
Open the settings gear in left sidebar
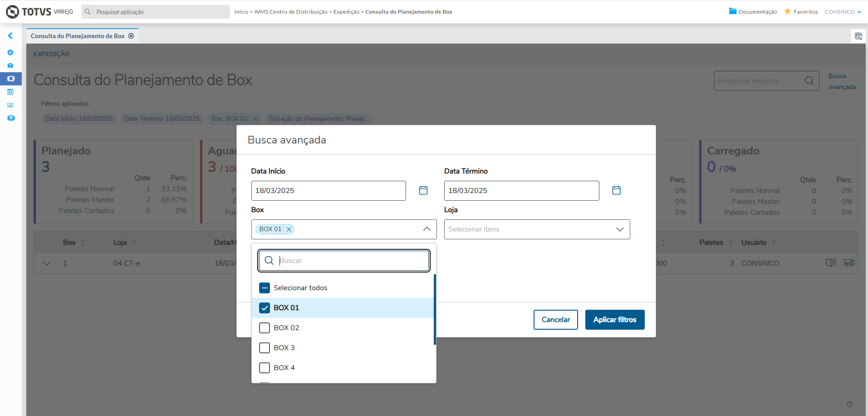10,52
